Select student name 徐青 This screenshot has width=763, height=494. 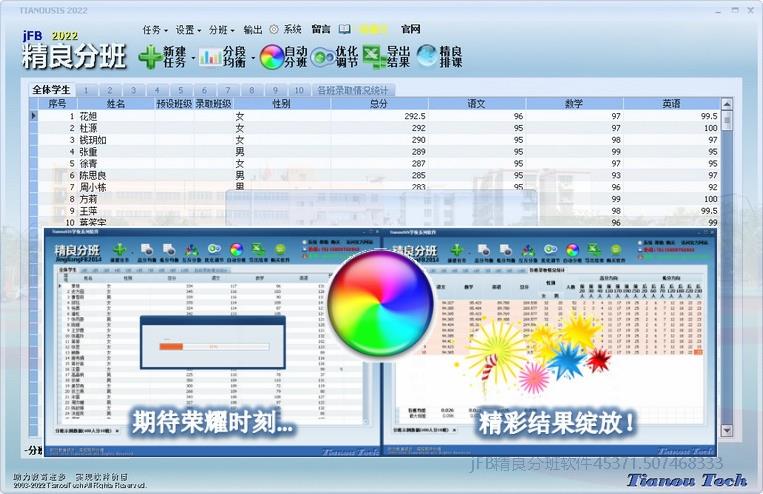point(88,164)
